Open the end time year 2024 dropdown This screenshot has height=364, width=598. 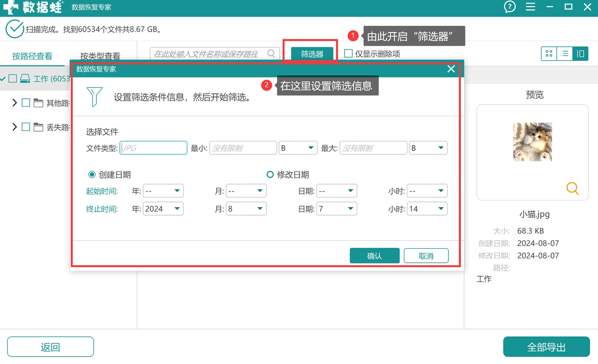point(163,209)
